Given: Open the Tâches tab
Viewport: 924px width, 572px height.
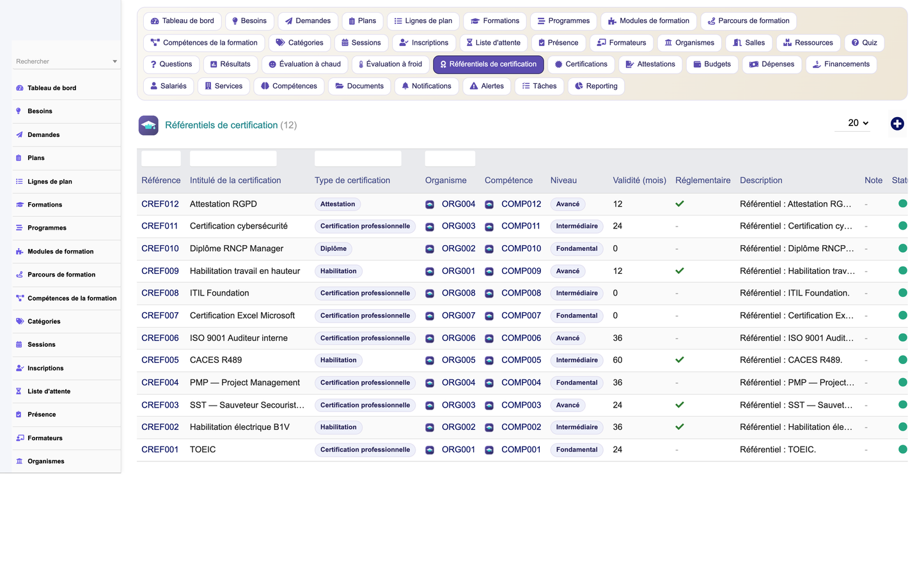Looking at the screenshot, I should [x=539, y=86].
